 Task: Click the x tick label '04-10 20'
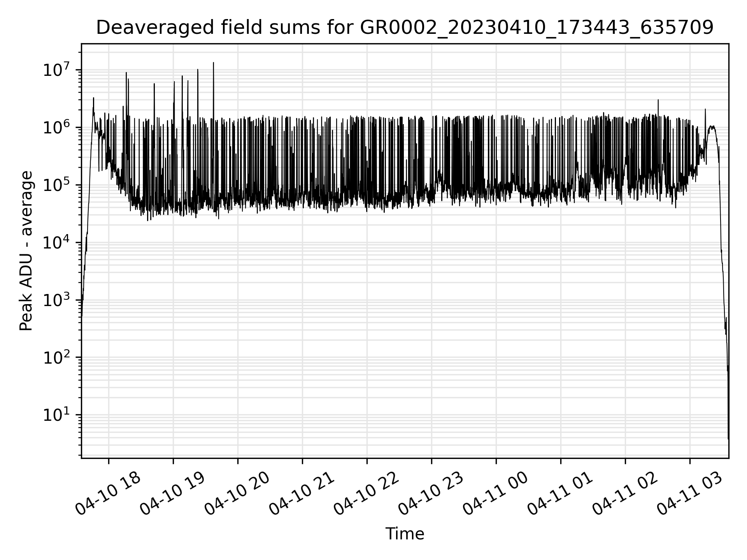[237, 493]
